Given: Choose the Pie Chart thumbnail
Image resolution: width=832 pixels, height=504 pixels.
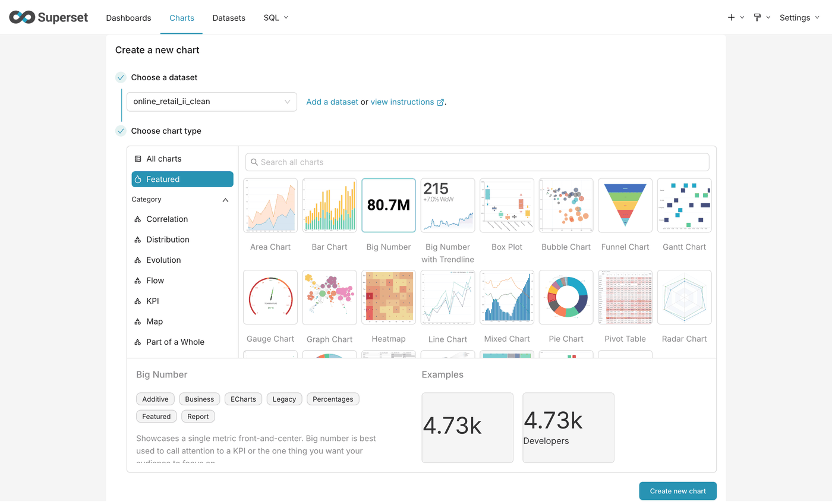Looking at the screenshot, I should 566,297.
